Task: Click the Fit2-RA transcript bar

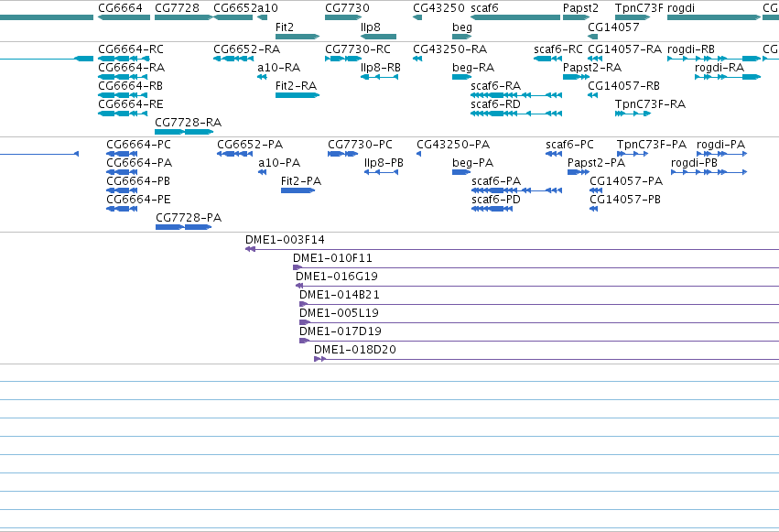Action: click(298, 95)
